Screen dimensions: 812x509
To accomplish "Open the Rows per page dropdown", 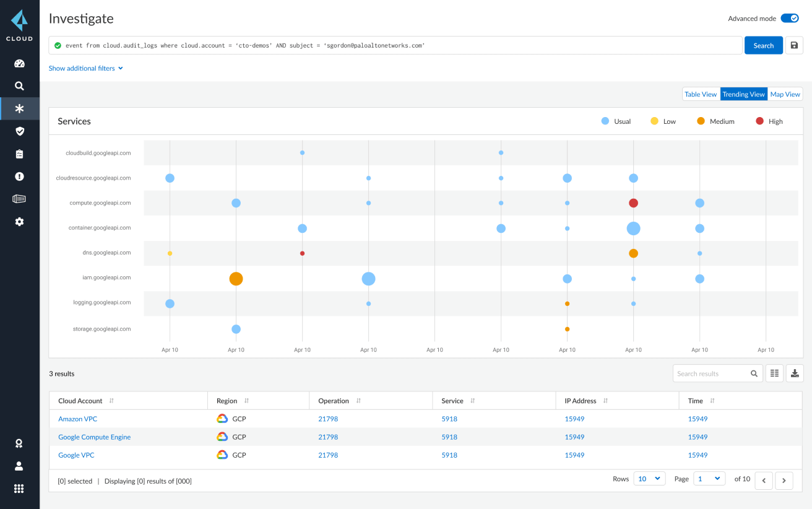I will [x=649, y=478].
